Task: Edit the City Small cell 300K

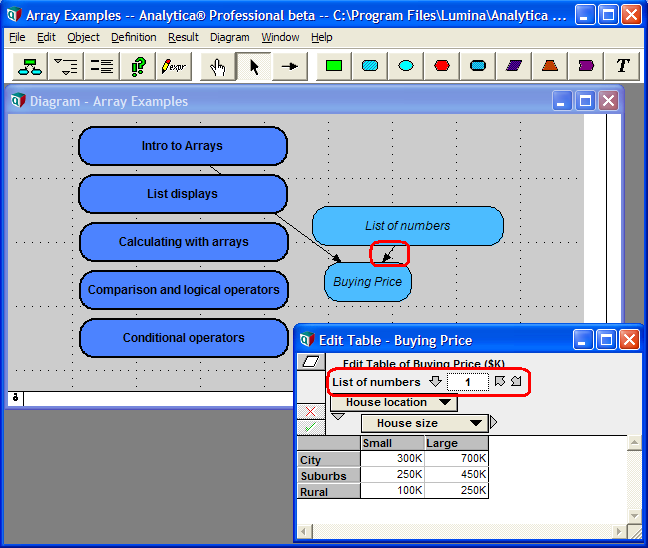Action: pos(393,458)
